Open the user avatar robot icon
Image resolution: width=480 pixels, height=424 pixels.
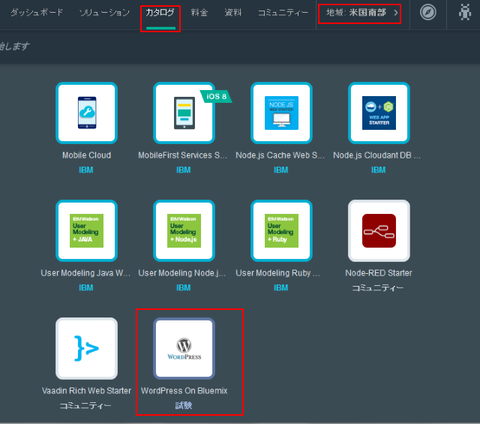[465, 13]
